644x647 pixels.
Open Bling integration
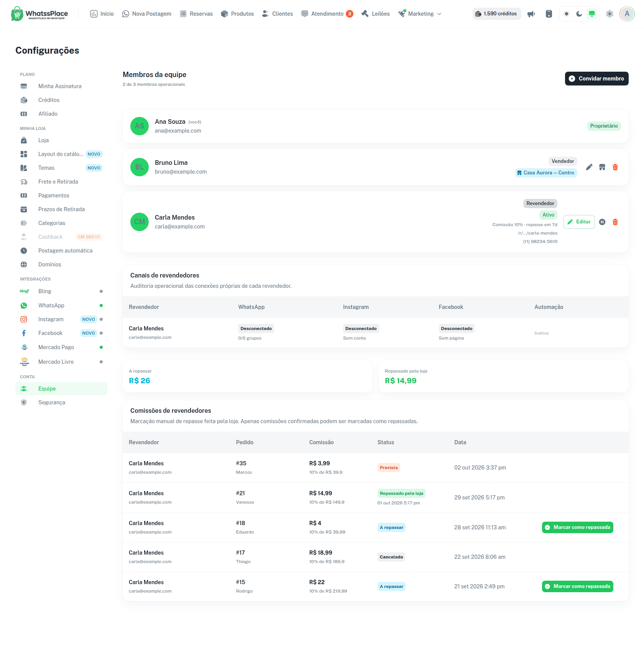pos(61,291)
